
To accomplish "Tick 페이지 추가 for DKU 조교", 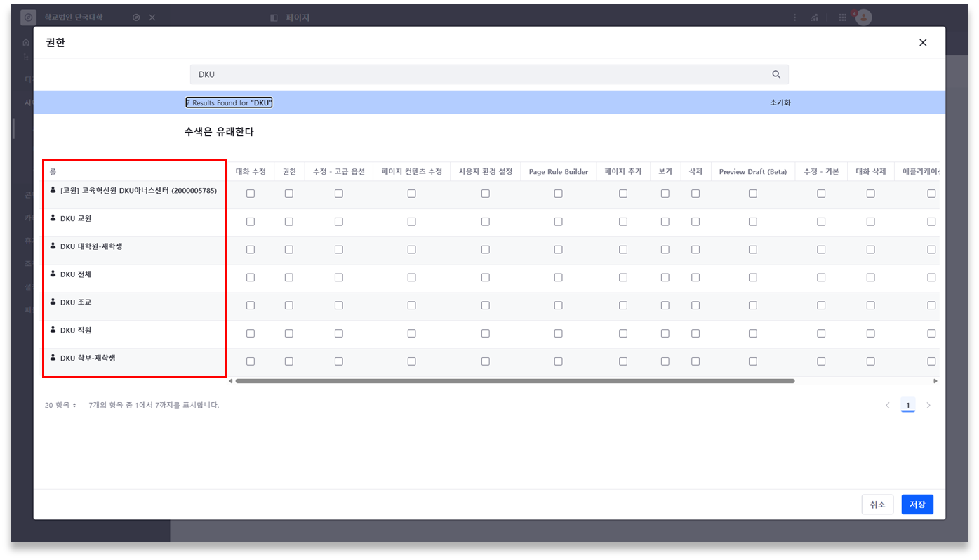I will [x=623, y=305].
